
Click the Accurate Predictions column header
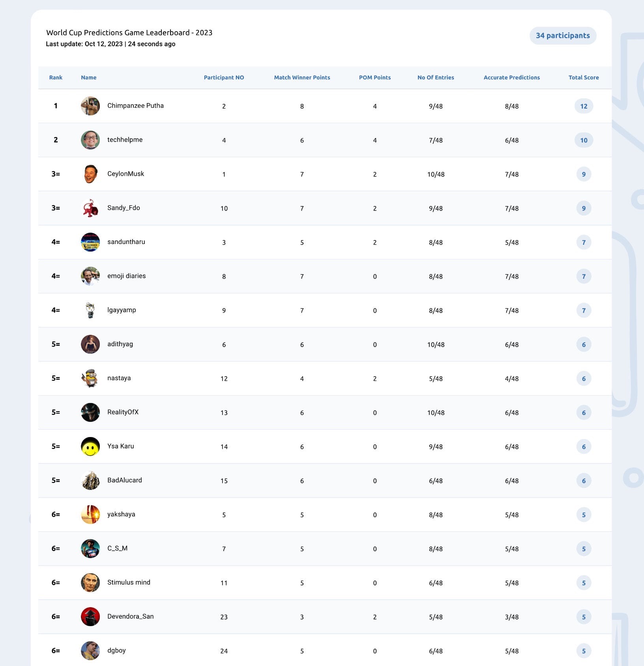(512, 77)
